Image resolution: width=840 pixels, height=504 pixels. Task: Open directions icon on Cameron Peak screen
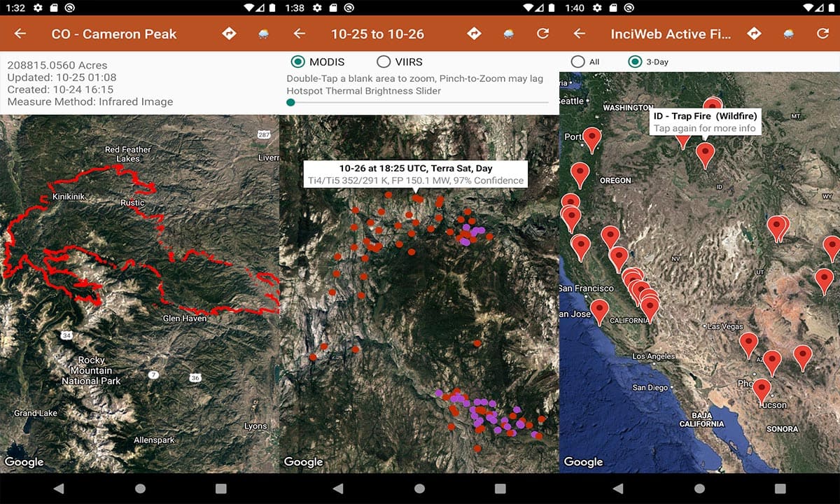tap(229, 34)
